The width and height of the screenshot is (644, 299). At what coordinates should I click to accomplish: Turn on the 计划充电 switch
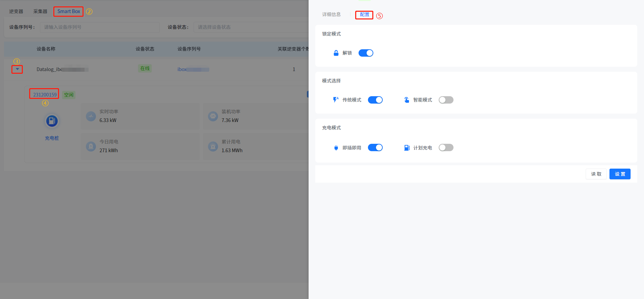[x=446, y=148]
